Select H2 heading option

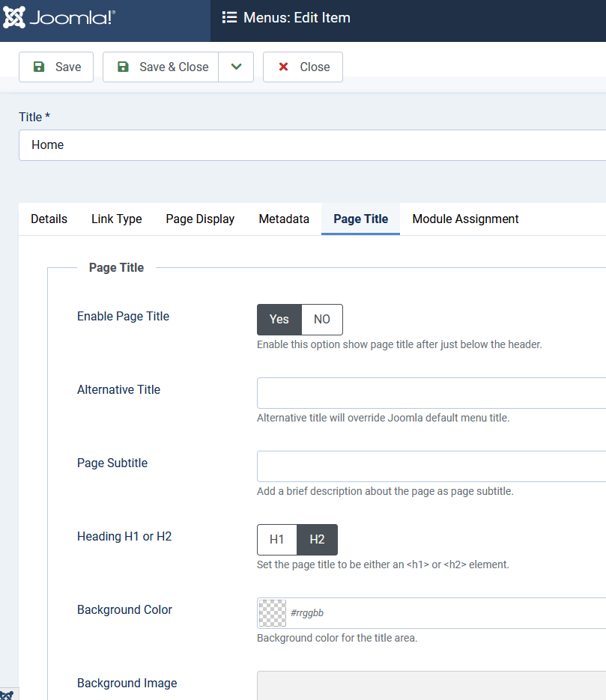pyautogui.click(x=317, y=539)
